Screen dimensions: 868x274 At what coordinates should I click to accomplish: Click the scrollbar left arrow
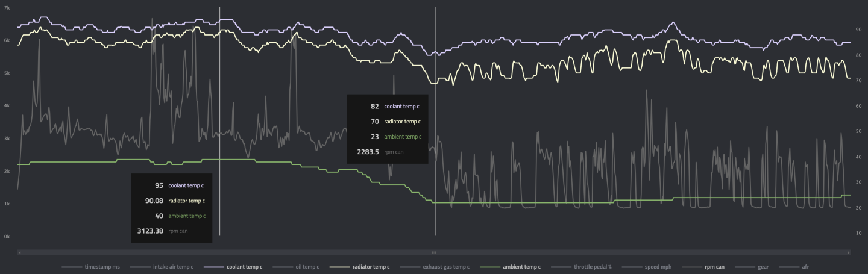(x=19, y=252)
